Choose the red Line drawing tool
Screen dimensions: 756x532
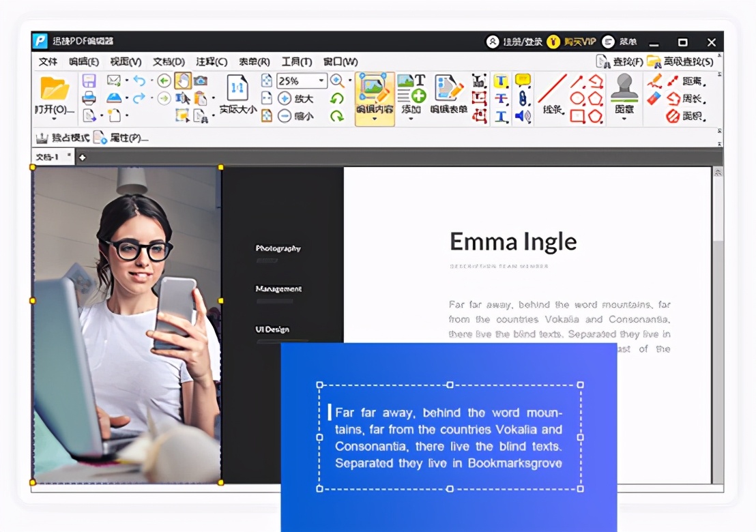click(552, 89)
